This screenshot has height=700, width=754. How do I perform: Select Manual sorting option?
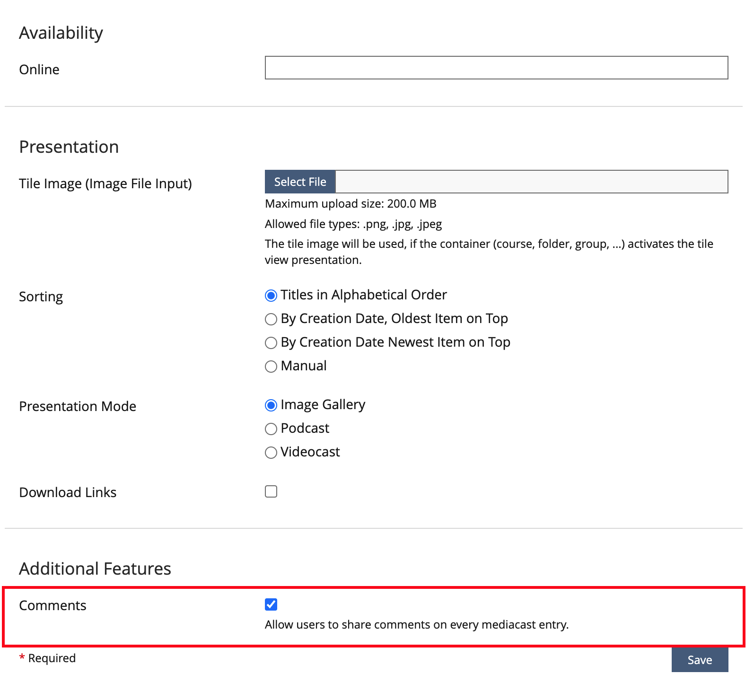click(271, 367)
